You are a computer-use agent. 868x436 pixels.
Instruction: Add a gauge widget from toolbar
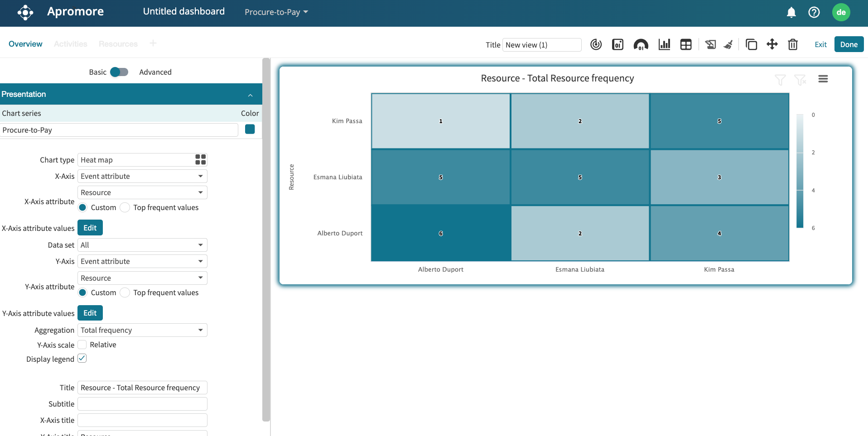tap(641, 44)
